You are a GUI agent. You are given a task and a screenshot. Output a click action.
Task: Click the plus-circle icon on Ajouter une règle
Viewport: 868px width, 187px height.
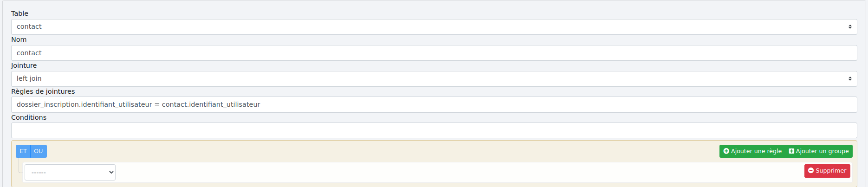click(x=726, y=151)
